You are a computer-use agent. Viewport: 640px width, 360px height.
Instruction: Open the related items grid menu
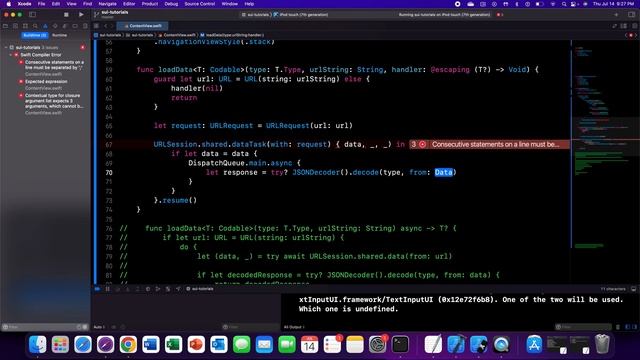96,26
